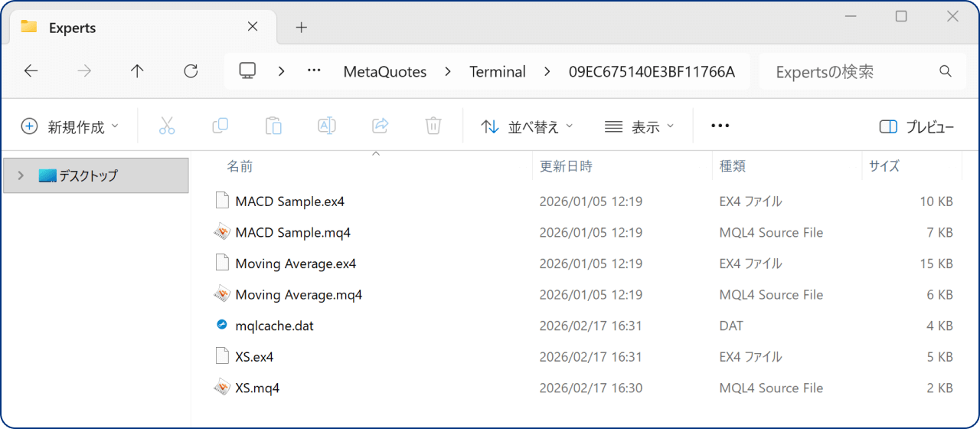Select the file name mqlcache.dat
This screenshot has width=980, height=429.
point(275,326)
